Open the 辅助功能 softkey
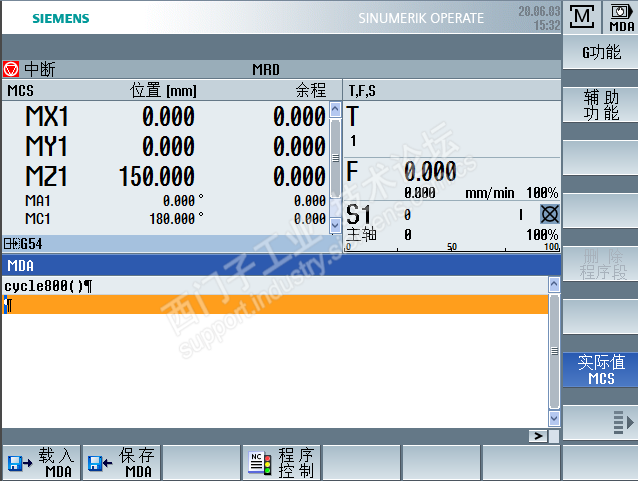 pos(601,105)
